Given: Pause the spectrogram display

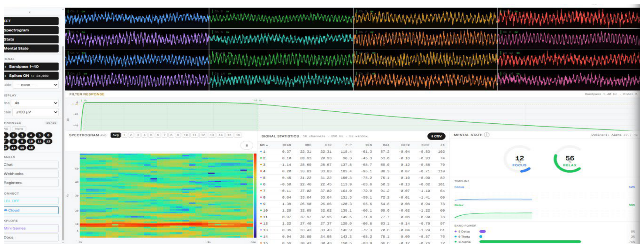Looking at the screenshot, I should coord(247,145).
